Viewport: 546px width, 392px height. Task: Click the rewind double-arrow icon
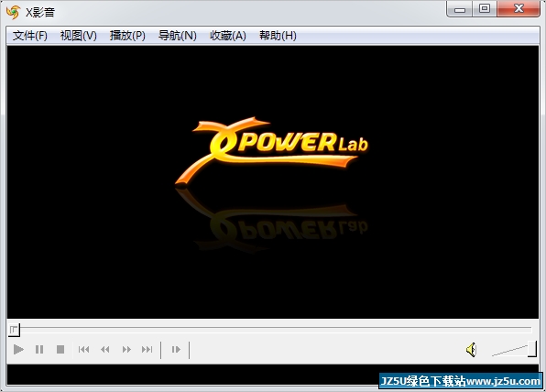click(104, 349)
